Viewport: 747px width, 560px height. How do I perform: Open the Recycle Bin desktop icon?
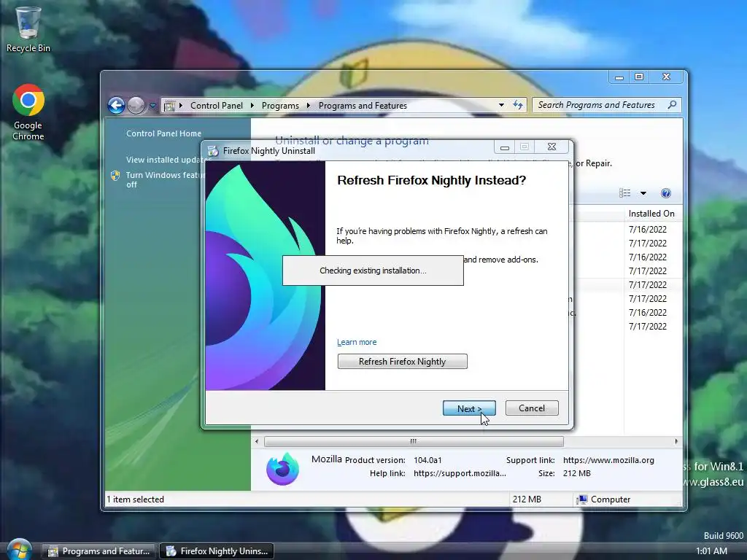point(28,29)
